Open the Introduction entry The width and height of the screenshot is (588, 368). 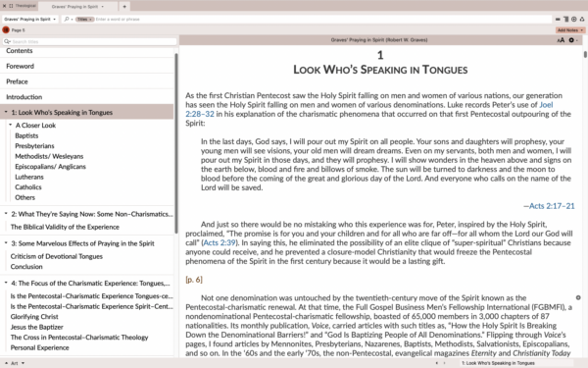coord(24,97)
